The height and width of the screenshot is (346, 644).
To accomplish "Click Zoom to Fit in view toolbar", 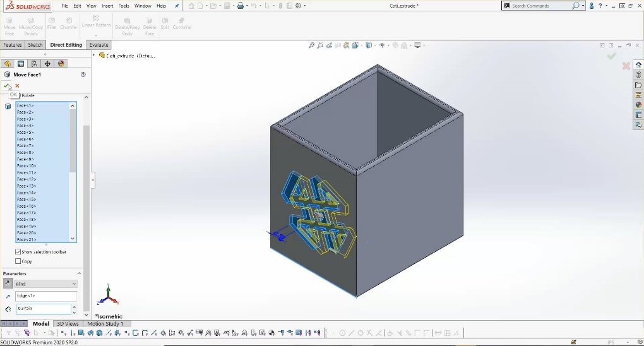I will [312, 45].
